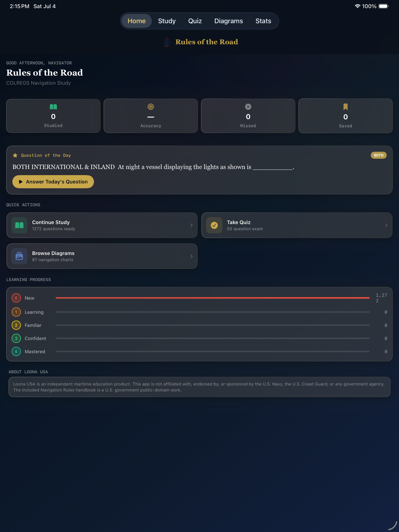
Task: Click the book icon on Continue Study
Action: point(19,225)
